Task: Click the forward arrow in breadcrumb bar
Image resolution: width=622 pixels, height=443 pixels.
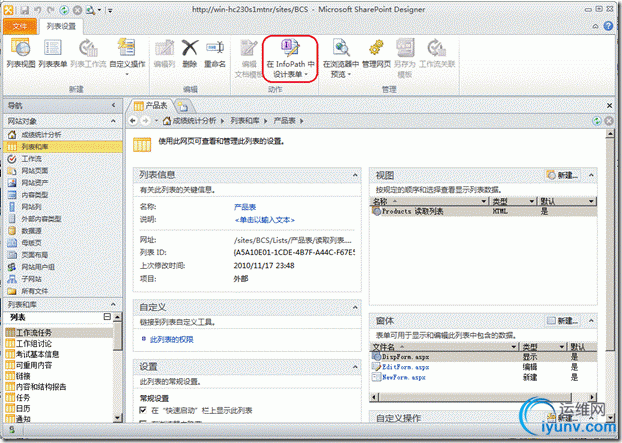Action: pyautogui.click(x=145, y=121)
